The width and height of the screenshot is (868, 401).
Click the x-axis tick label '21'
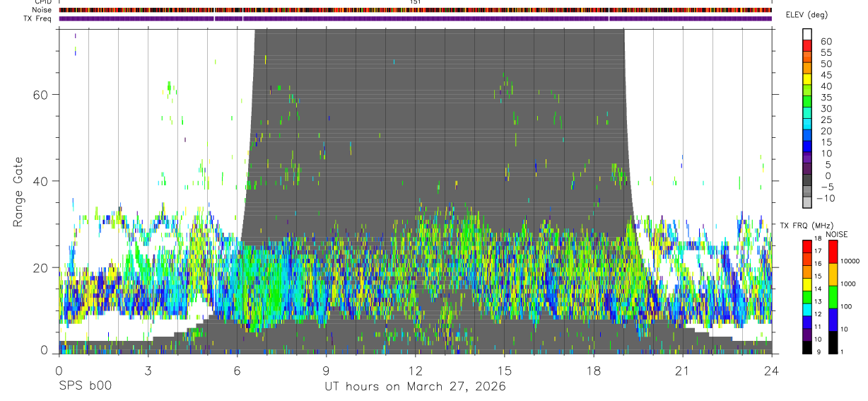tap(683, 370)
